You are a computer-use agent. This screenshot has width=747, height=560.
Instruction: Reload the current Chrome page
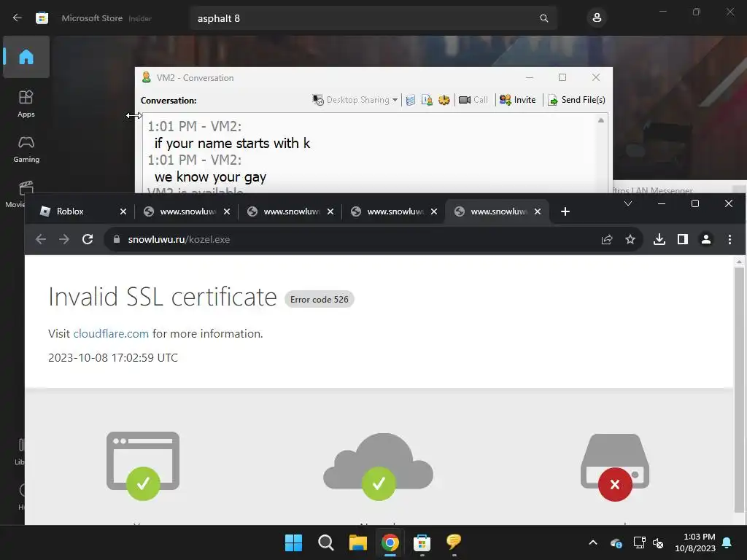tap(88, 239)
